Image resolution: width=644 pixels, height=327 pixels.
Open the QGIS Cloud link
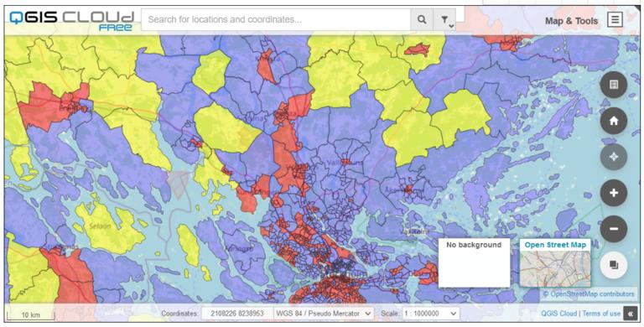tap(559, 314)
